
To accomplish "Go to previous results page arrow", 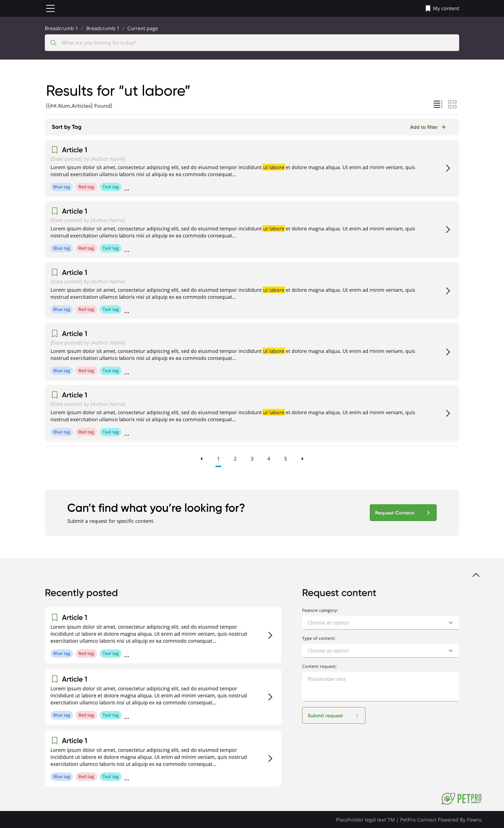I will tap(201, 459).
